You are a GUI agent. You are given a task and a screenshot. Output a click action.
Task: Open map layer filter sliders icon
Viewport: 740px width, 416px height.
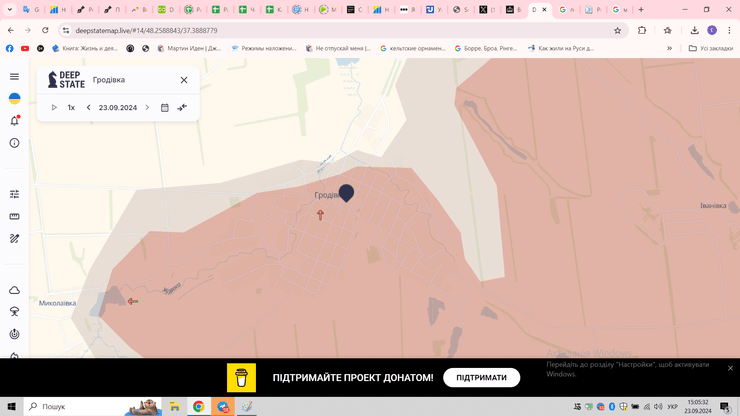click(x=14, y=194)
